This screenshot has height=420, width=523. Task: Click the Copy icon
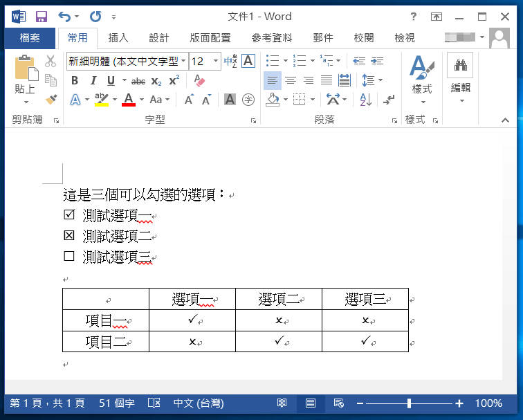(51, 80)
